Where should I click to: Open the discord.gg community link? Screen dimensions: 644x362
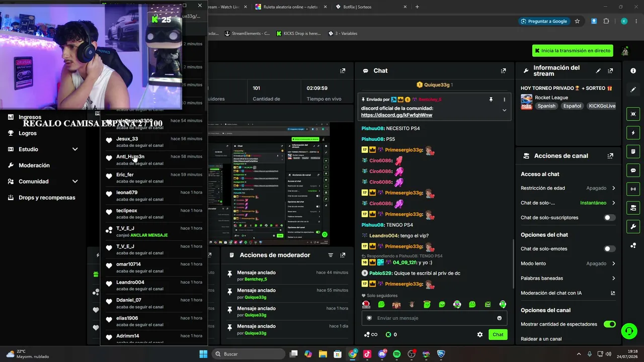click(396, 115)
